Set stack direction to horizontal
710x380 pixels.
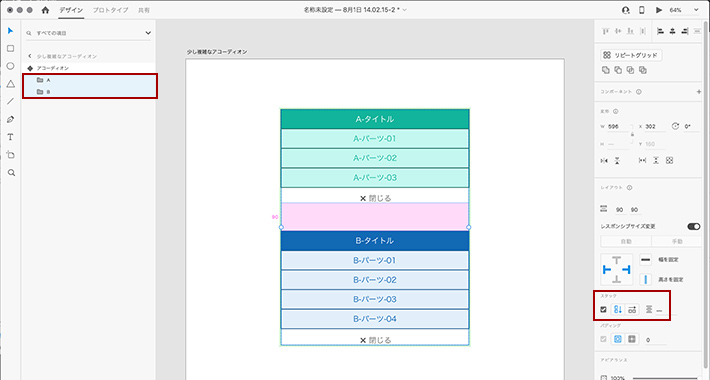[632, 310]
